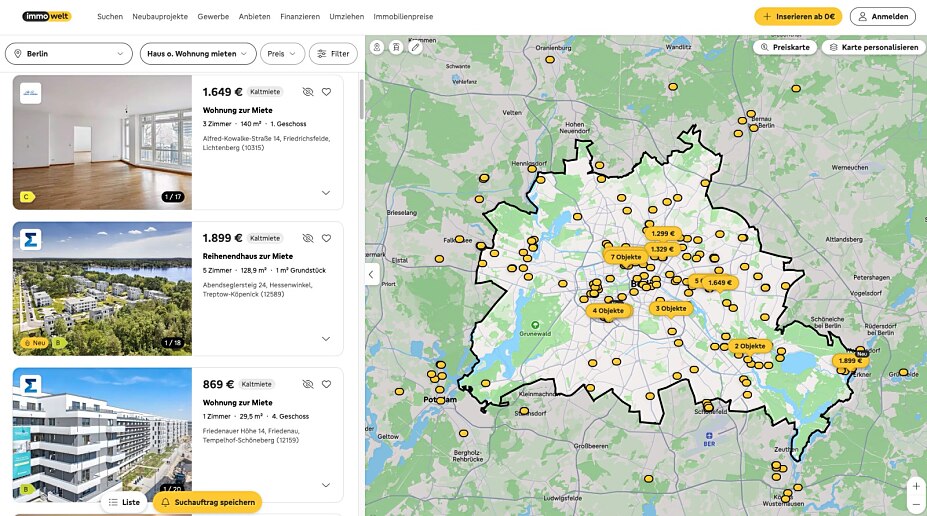Open the Umziehen menu

pyautogui.click(x=346, y=17)
